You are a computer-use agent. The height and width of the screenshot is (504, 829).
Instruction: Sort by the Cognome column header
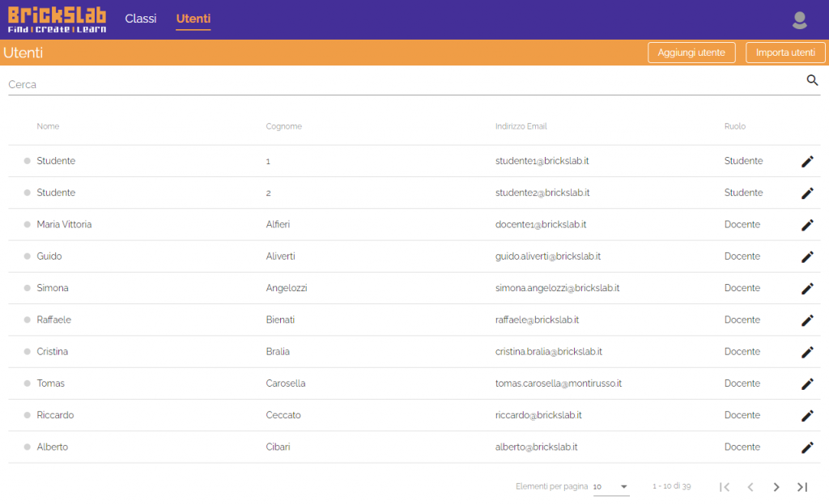tap(283, 126)
